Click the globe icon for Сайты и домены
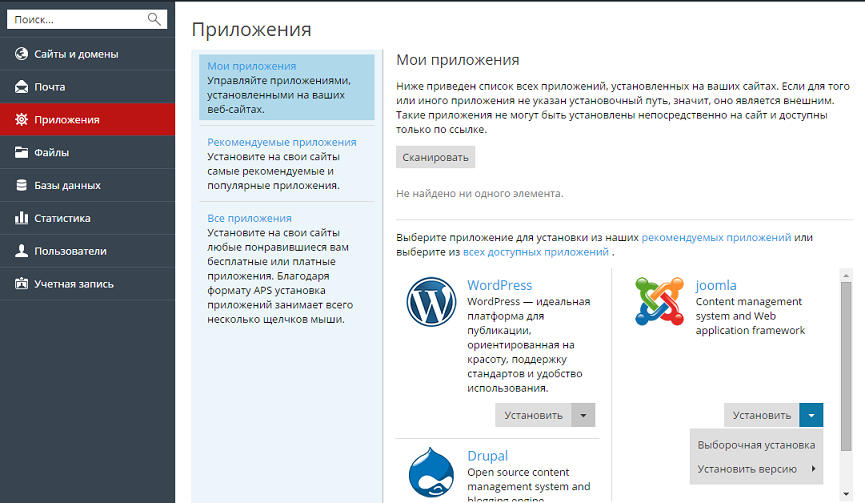The height and width of the screenshot is (503, 865). point(21,54)
